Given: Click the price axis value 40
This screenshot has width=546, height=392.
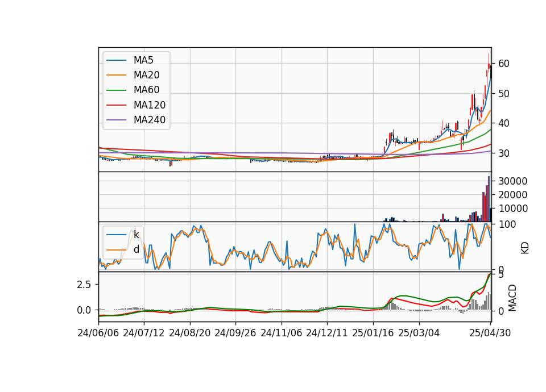Looking at the screenshot, I should point(504,123).
